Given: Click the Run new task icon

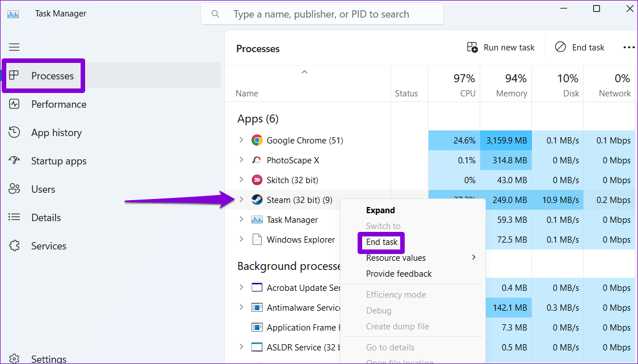Looking at the screenshot, I should click(473, 47).
